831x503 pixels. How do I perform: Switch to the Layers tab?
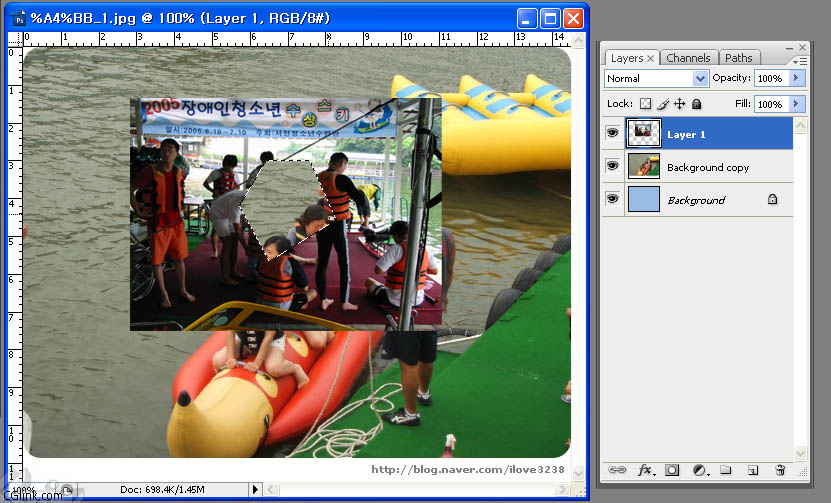coord(626,58)
